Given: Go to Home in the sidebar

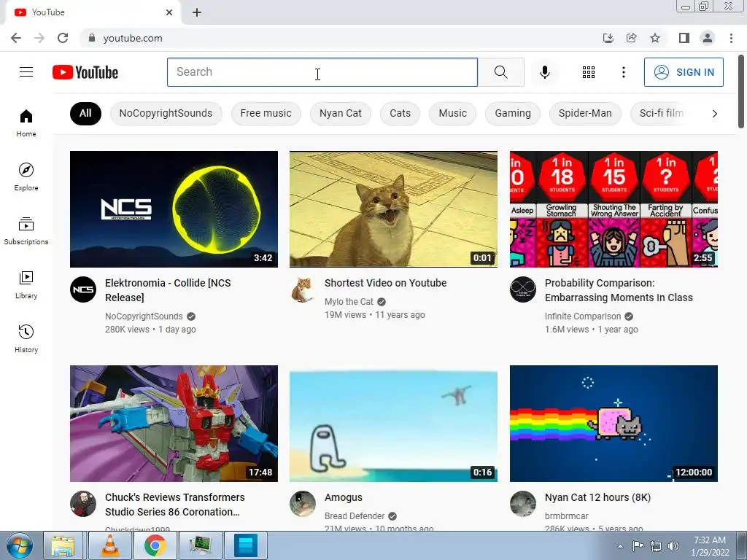Looking at the screenshot, I should (26, 122).
